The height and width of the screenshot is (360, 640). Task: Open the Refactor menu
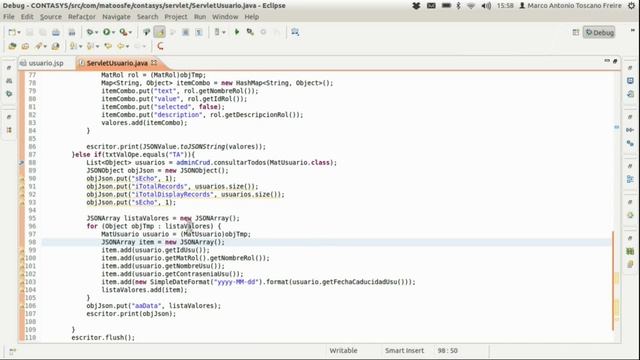click(x=82, y=17)
